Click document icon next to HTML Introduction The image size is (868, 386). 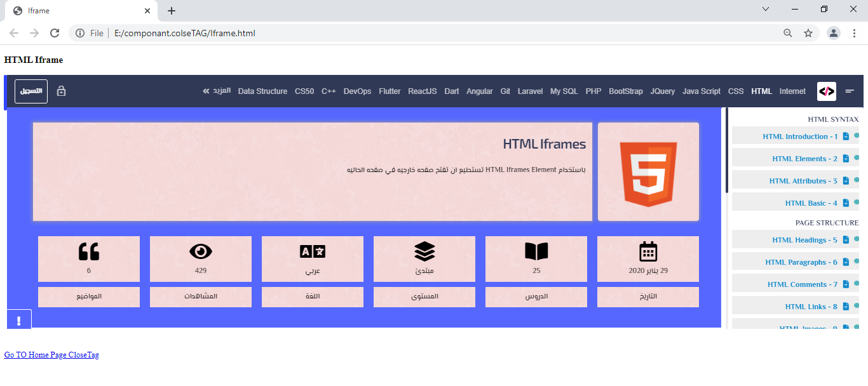pyautogui.click(x=846, y=136)
